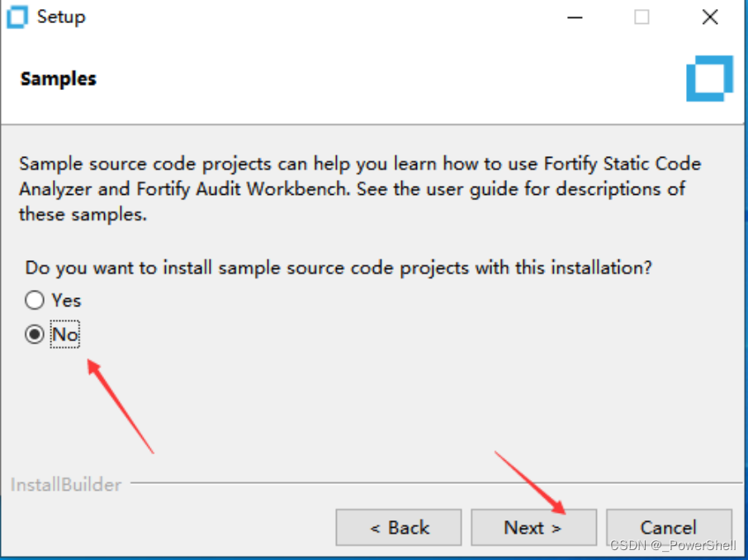Click the red arrow pointing at Next

(528, 481)
